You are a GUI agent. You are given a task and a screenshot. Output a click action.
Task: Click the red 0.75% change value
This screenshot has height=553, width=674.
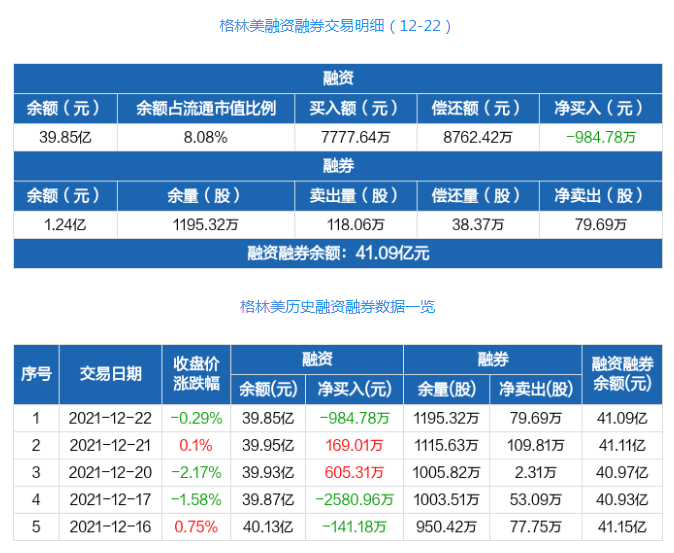click(196, 527)
